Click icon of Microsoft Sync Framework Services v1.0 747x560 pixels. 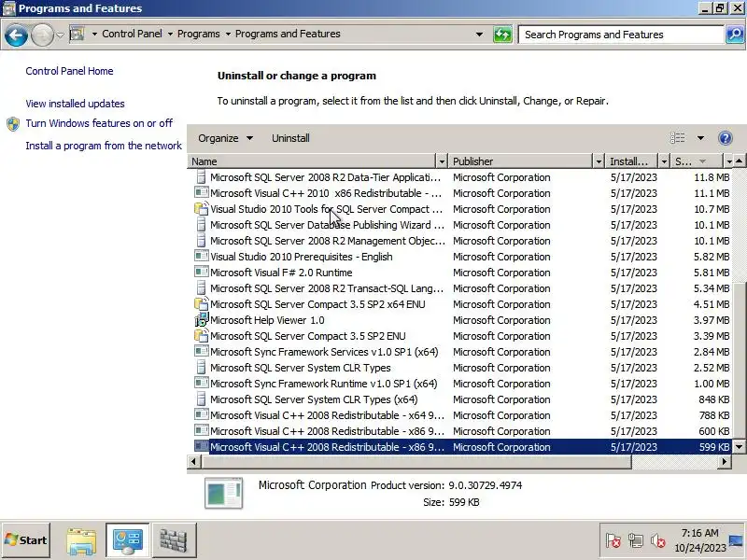202,352
